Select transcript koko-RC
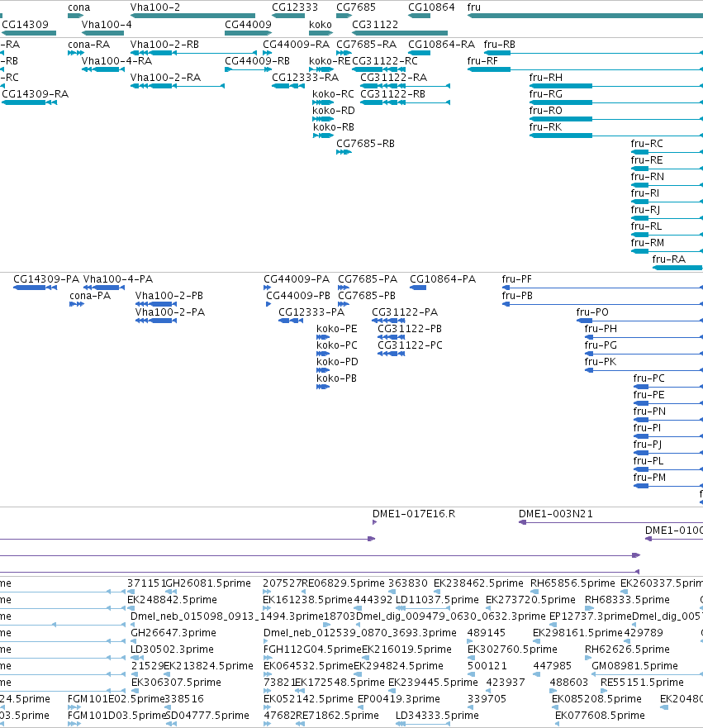Viewport: 703px width, 728px height. click(323, 102)
